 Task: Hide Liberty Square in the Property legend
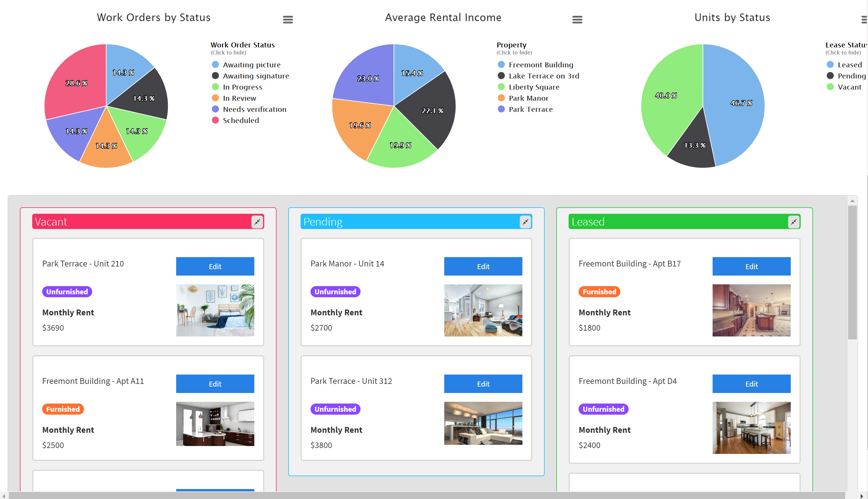click(x=528, y=87)
